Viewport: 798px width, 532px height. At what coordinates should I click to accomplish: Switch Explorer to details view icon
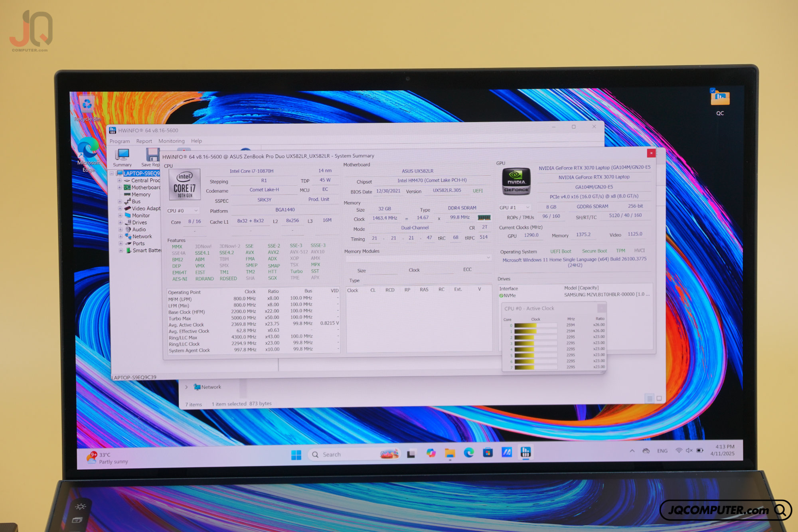pyautogui.click(x=650, y=398)
